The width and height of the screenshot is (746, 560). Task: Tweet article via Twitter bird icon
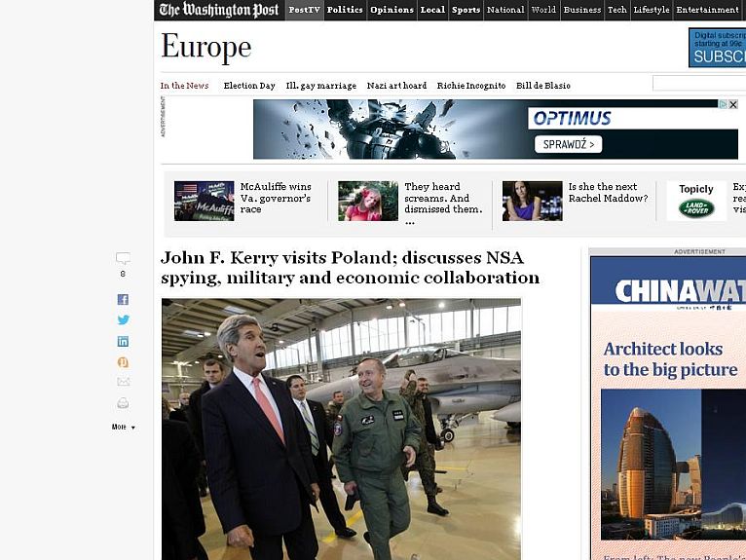coord(124,319)
